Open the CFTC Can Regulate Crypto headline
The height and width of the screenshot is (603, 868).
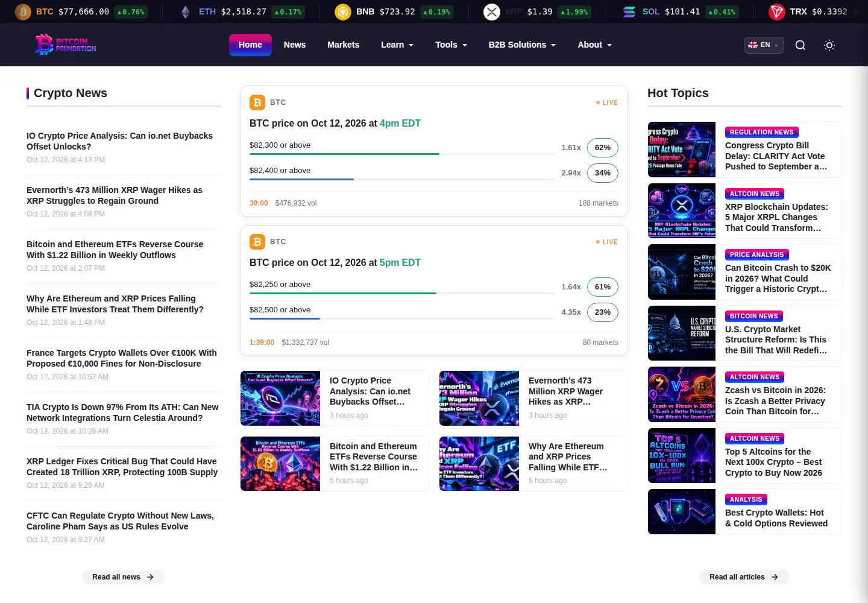(x=120, y=521)
